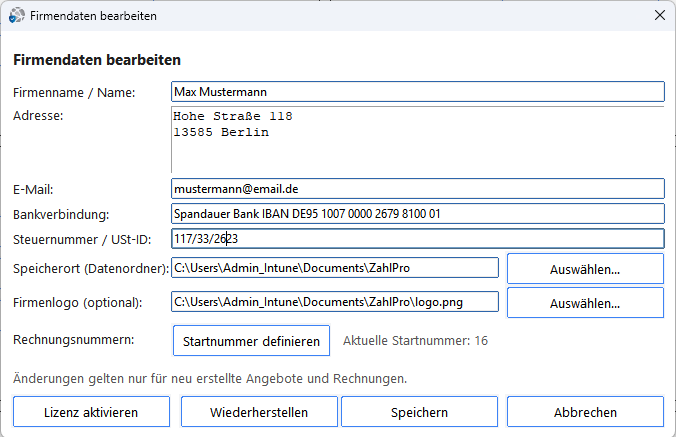Image resolution: width=676 pixels, height=437 pixels.
Task: Click the Steuernummer / USt-ID field
Action: point(417,239)
